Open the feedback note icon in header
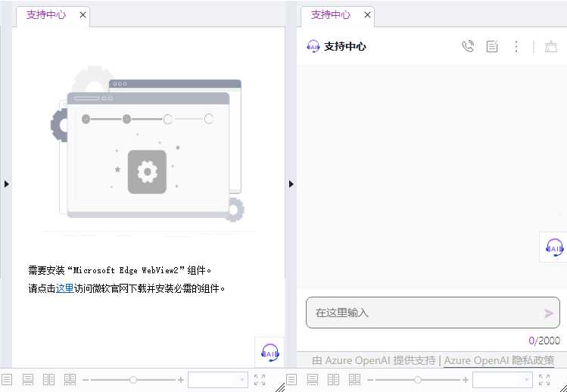567x392 pixels. pos(492,46)
